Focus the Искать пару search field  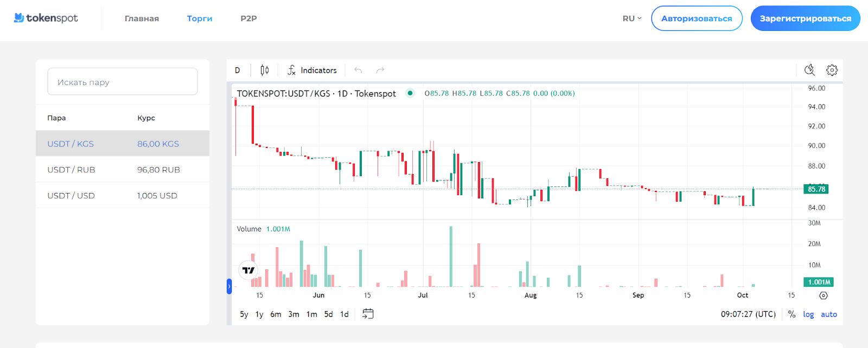pos(123,82)
